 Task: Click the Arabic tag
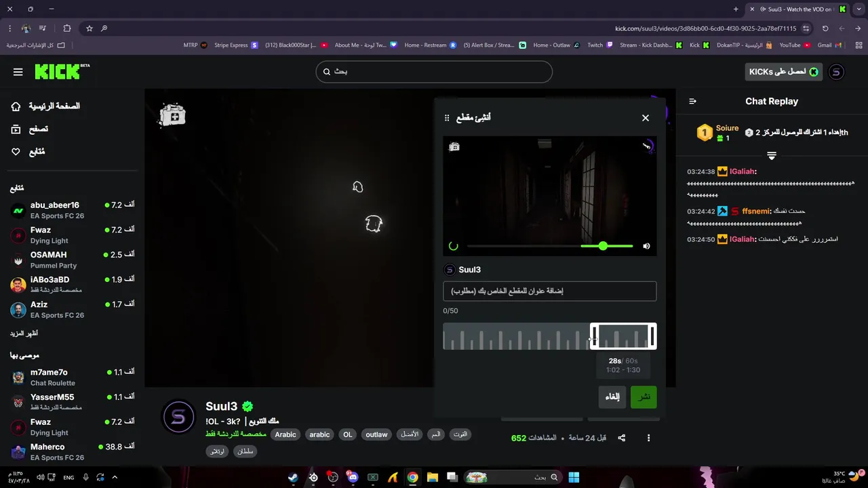point(285,434)
